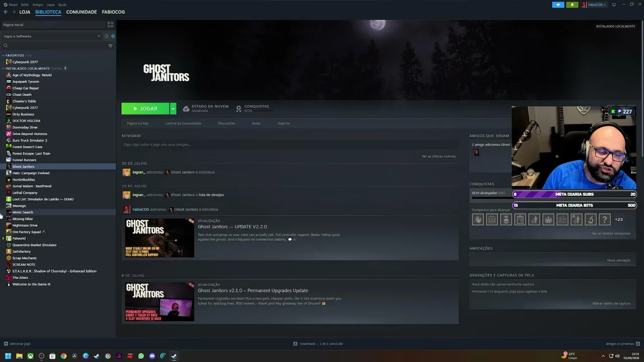644x362 pixels.
Task: Open WhatsApp from the taskbar
Action: click(x=141, y=356)
